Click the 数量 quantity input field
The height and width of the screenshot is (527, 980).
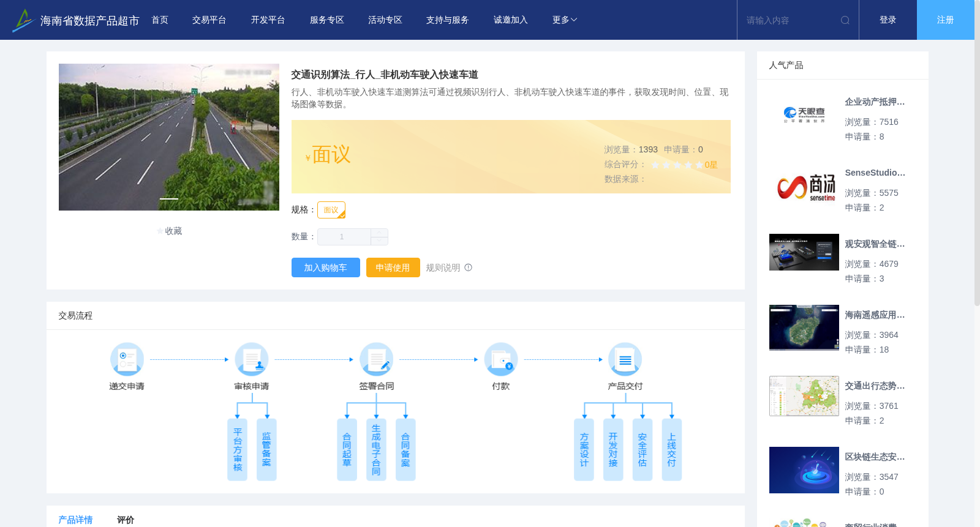(x=344, y=237)
